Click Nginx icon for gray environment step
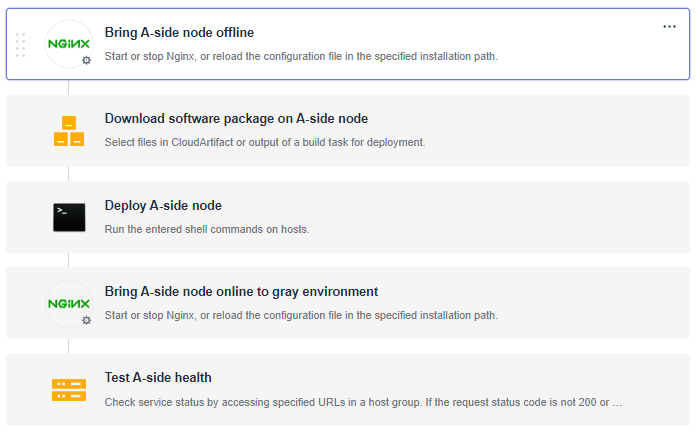Screen dimensions: 700x434 [69, 304]
